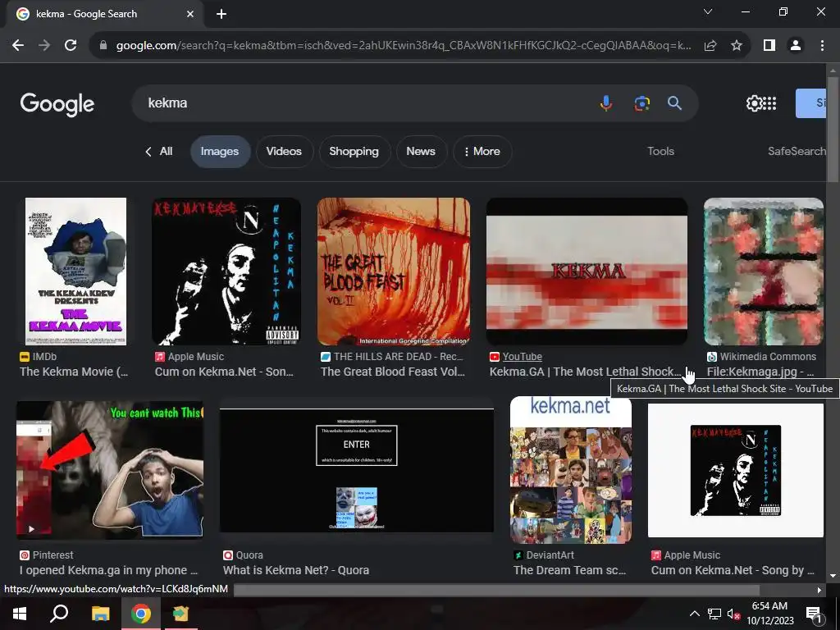The height and width of the screenshot is (630, 840).
Task: Open the first 'Cum on Kekma.Net - Son...' link
Action: 224,372
